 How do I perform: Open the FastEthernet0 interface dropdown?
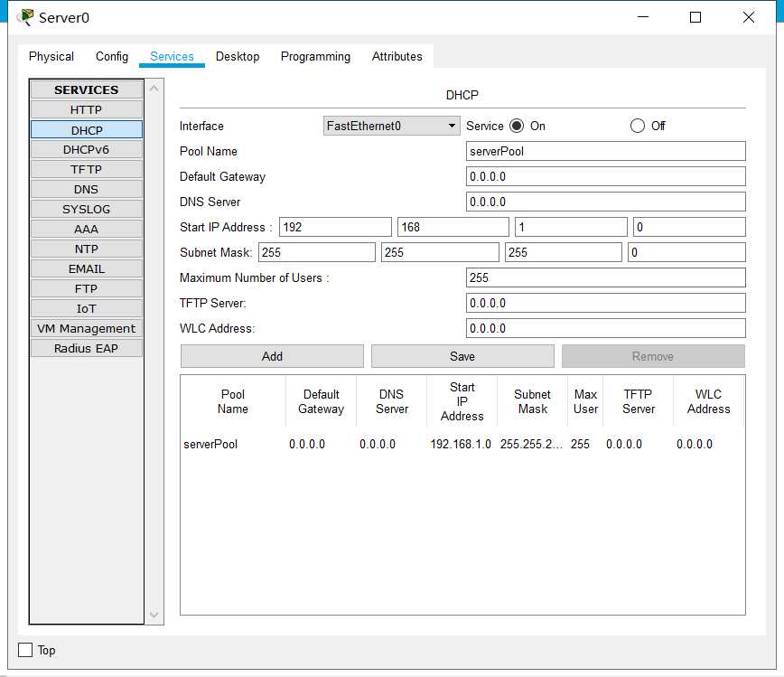click(391, 126)
